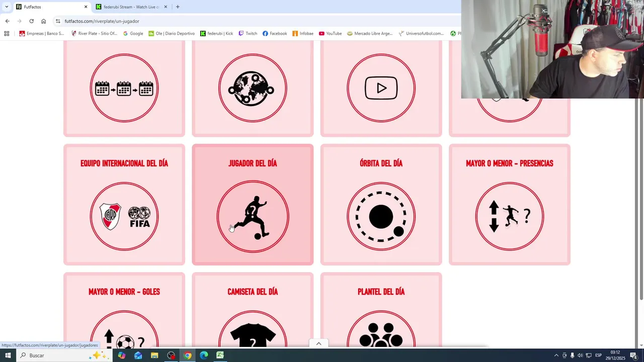Open Microsoft Edge from the taskbar

(204, 355)
